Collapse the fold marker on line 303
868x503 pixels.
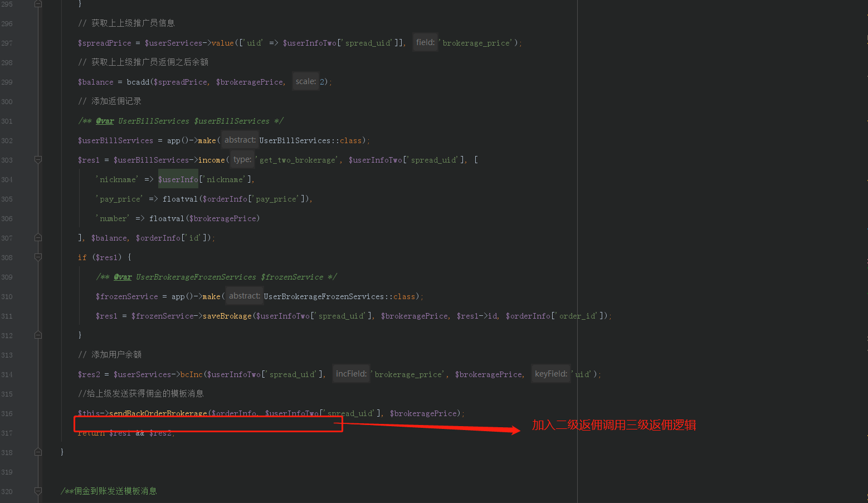[38, 160]
